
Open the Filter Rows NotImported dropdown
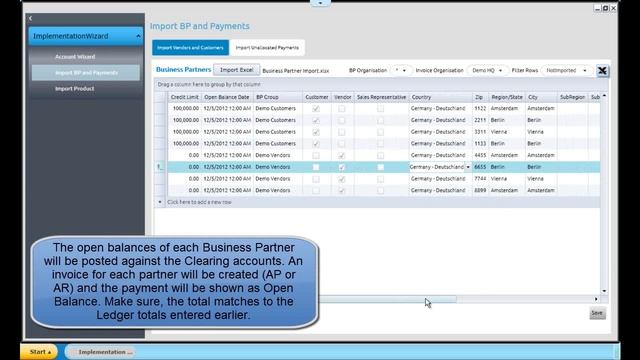pyautogui.click(x=566, y=70)
